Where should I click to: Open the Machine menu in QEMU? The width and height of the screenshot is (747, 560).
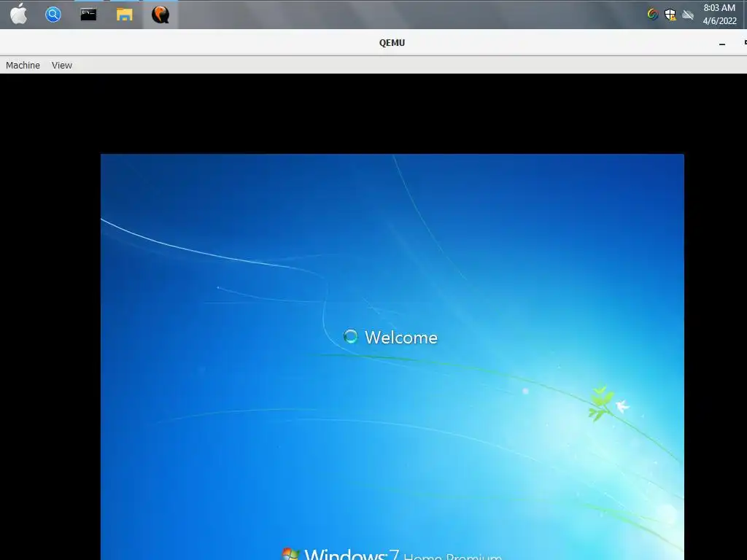point(23,65)
